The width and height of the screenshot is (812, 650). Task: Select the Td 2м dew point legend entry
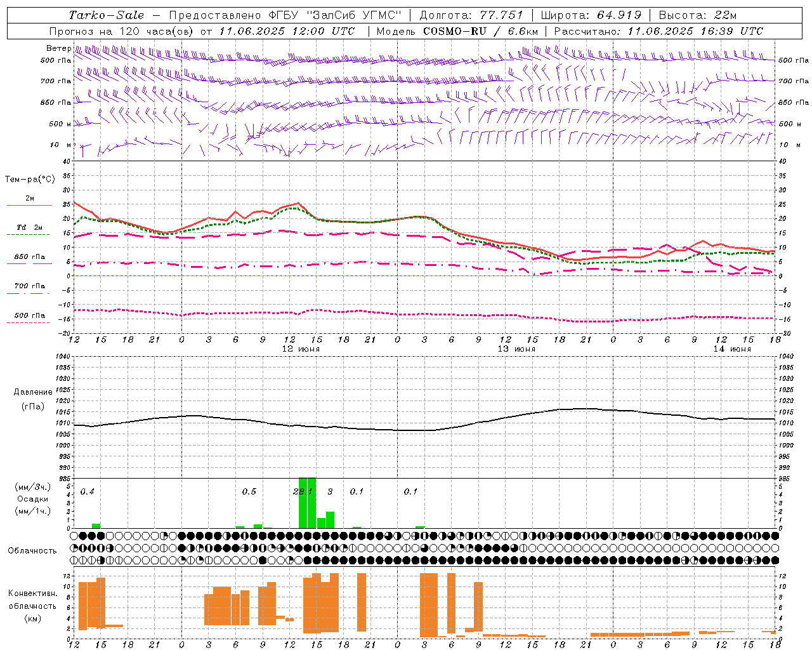29,227
